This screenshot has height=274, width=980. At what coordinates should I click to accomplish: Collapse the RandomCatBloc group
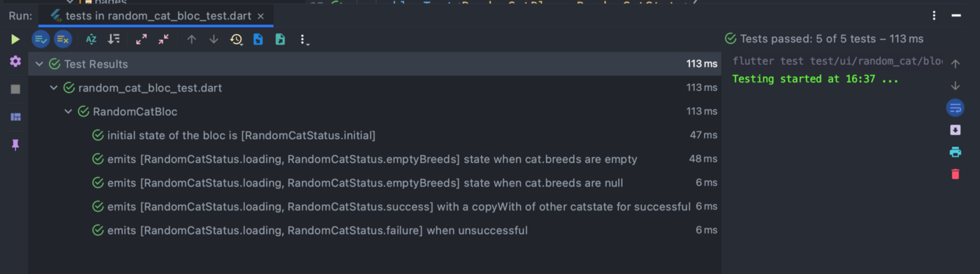coord(68,112)
